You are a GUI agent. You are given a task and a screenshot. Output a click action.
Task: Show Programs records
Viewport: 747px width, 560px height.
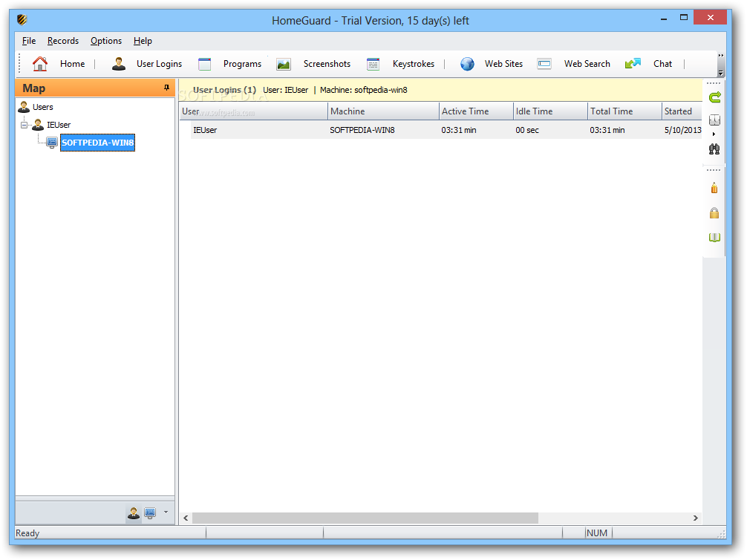[242, 64]
